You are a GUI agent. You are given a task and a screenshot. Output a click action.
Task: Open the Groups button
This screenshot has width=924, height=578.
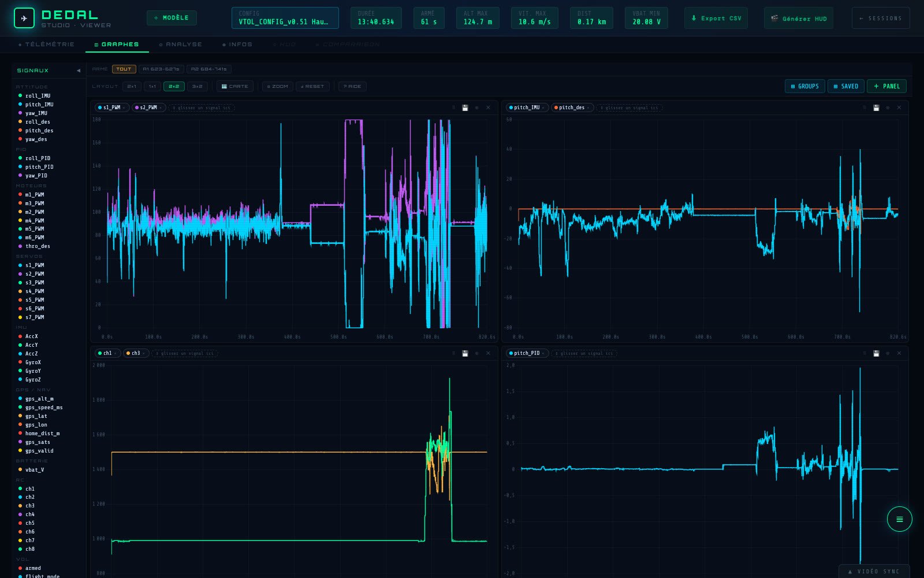804,86
